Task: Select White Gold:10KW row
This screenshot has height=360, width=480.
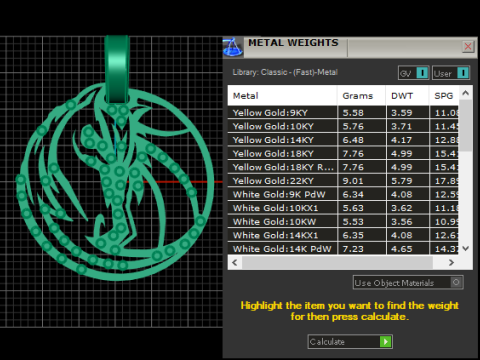Action: (x=343, y=222)
